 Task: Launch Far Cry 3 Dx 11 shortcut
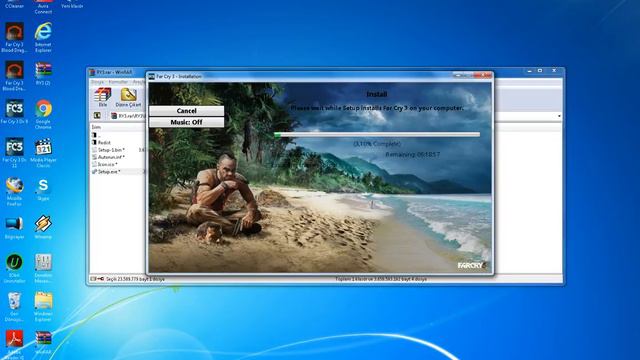coord(14,153)
